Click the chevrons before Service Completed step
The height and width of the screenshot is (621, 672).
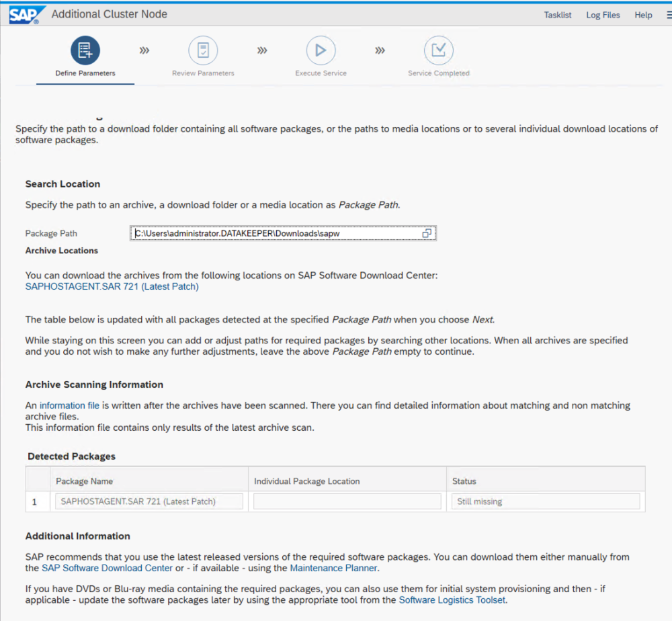380,50
